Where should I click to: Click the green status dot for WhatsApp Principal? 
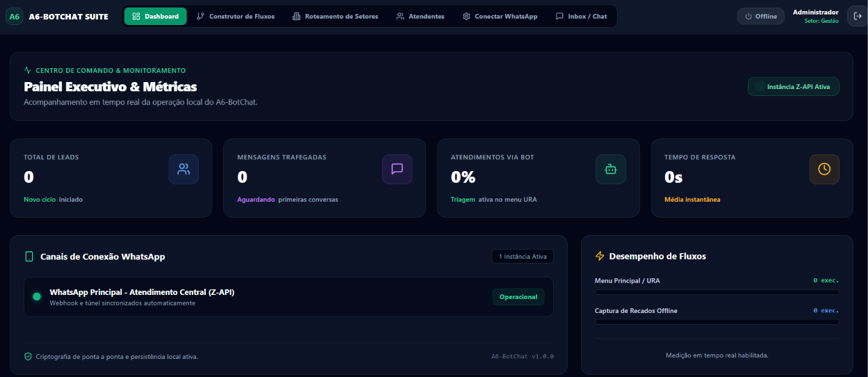tap(37, 297)
